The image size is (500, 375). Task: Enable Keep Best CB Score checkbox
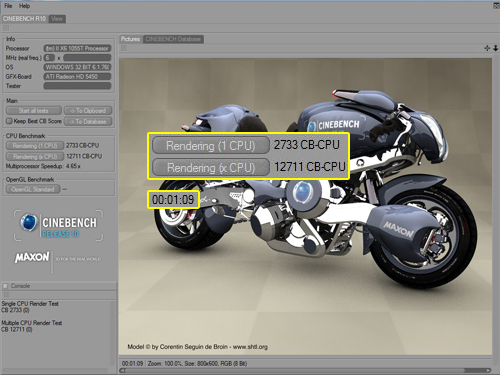tap(9, 121)
